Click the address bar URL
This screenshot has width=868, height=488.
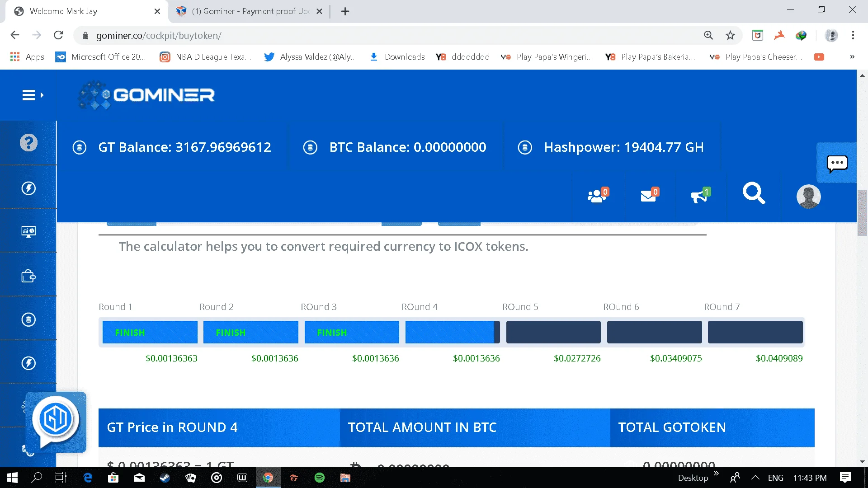pos(159,36)
